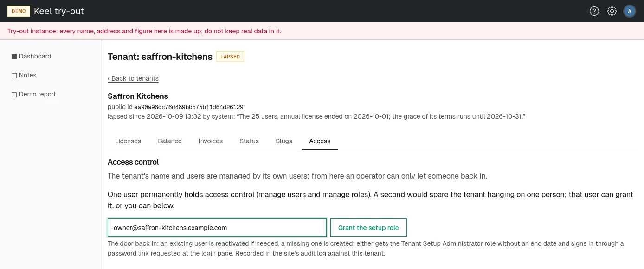644x269 pixels.
Task: Click the Access control section heading
Action: [133, 162]
